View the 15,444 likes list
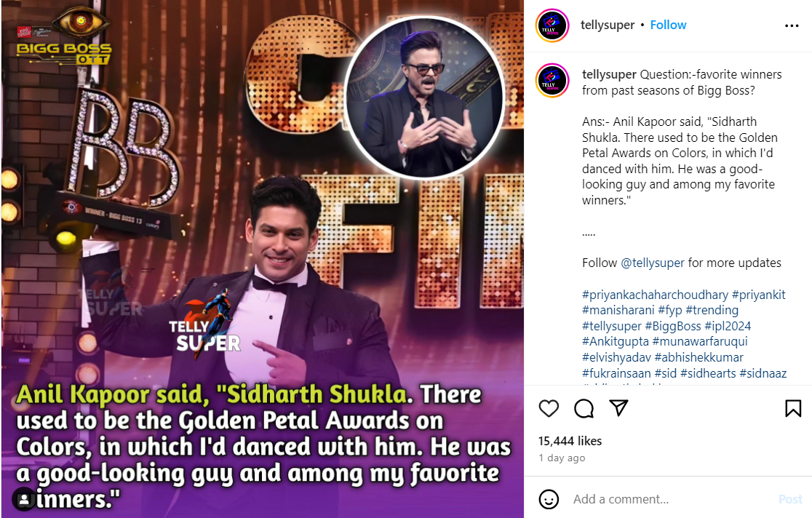This screenshot has height=518, width=812. click(570, 441)
